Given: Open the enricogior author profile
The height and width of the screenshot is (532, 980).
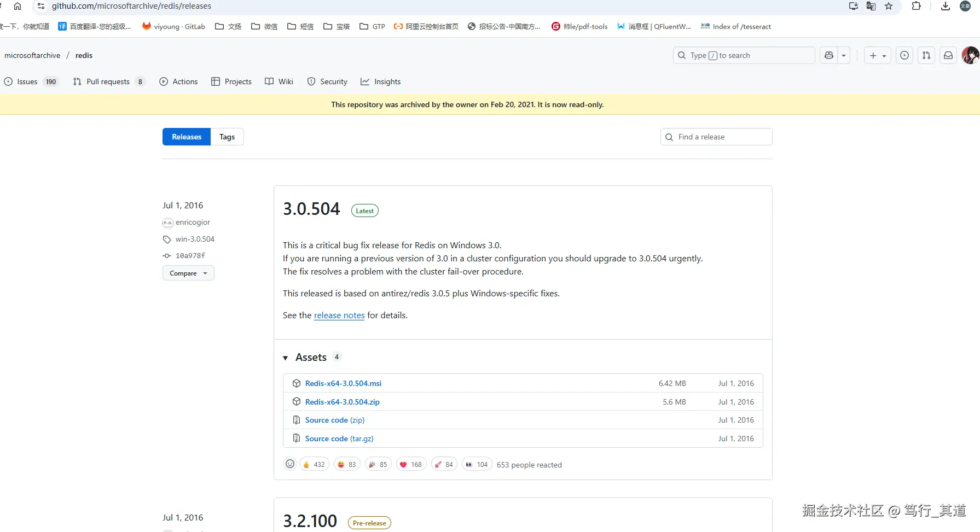Looking at the screenshot, I should pos(193,222).
